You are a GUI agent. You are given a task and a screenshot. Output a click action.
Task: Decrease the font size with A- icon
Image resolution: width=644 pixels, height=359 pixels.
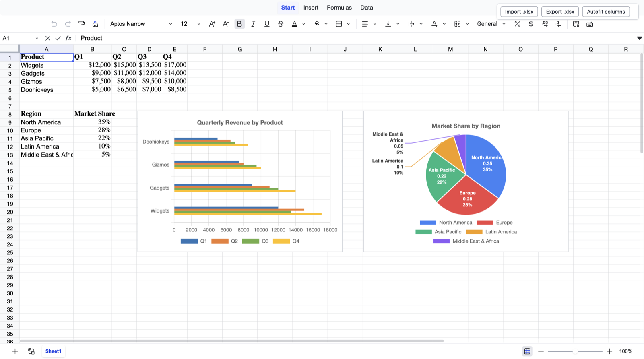[x=226, y=24]
